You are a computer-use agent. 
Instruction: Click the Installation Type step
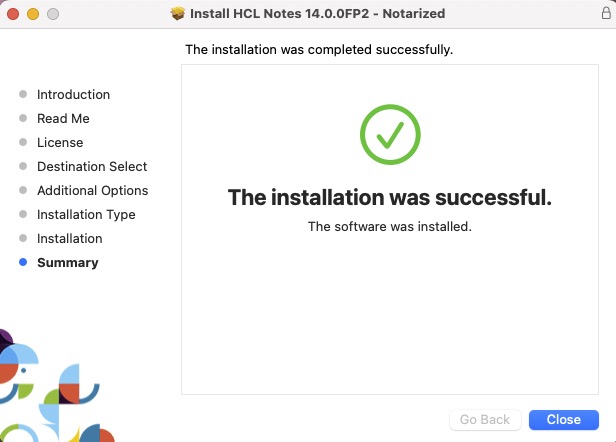(x=86, y=215)
